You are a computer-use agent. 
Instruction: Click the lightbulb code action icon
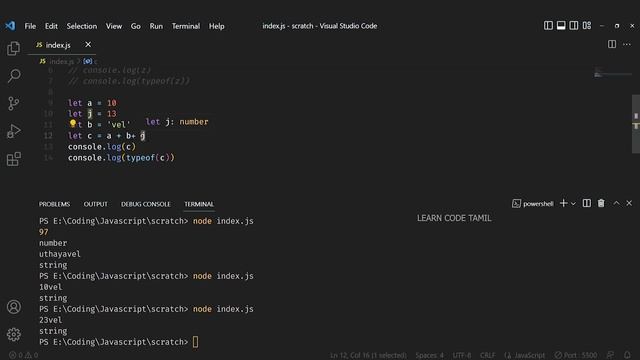coord(73,123)
